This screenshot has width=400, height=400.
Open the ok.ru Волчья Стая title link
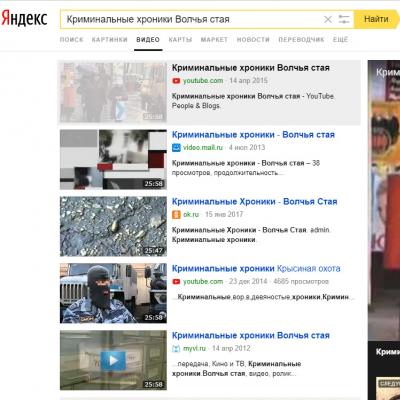(x=255, y=202)
